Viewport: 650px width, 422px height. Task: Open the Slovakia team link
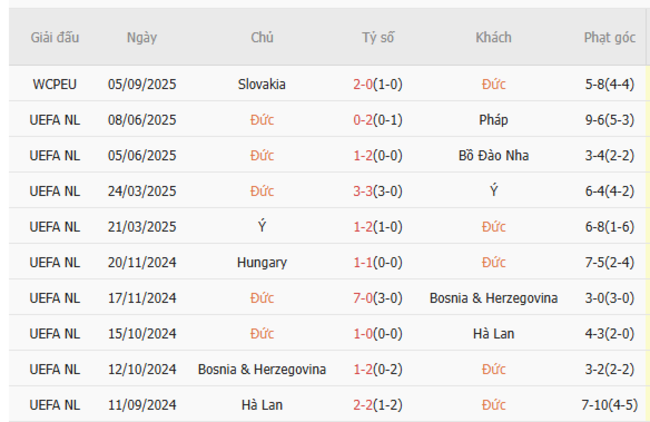point(263,84)
